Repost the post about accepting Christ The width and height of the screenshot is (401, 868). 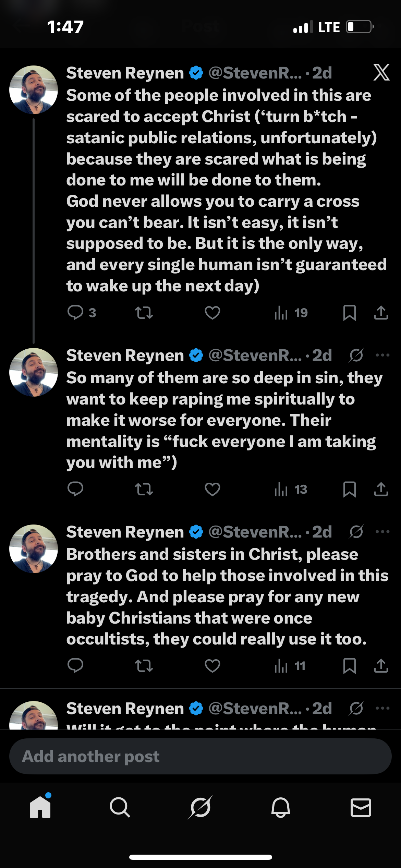coord(144,313)
